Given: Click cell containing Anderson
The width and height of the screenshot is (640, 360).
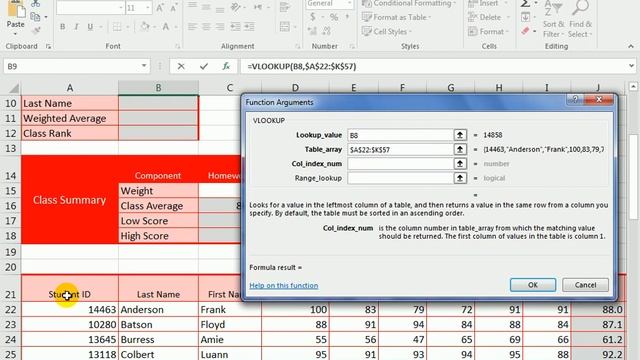Looking at the screenshot, I should 158,309.
